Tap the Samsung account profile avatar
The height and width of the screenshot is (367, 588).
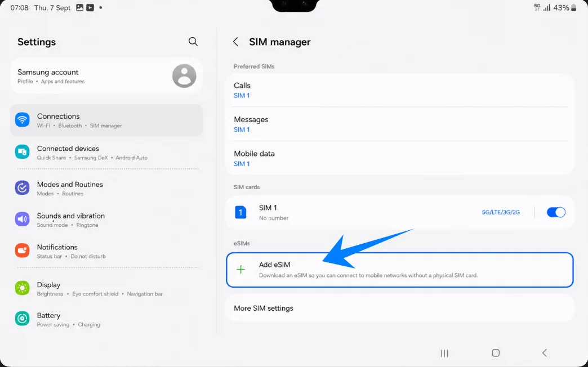[x=184, y=76]
